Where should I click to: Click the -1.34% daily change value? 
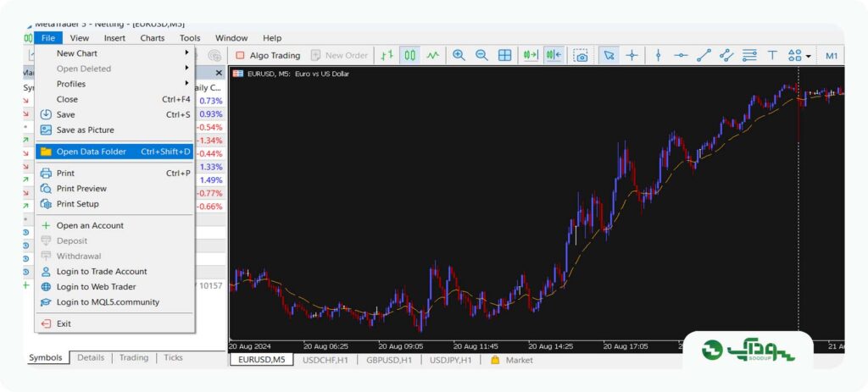pos(210,141)
